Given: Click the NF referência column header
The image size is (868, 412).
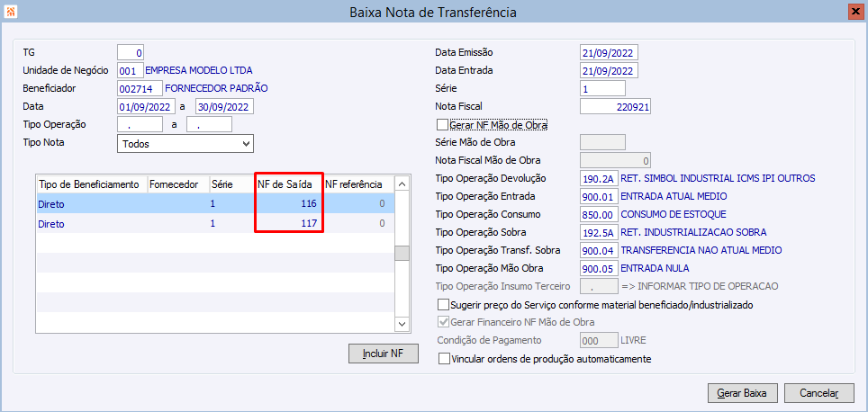Looking at the screenshot, I should coord(358,184).
